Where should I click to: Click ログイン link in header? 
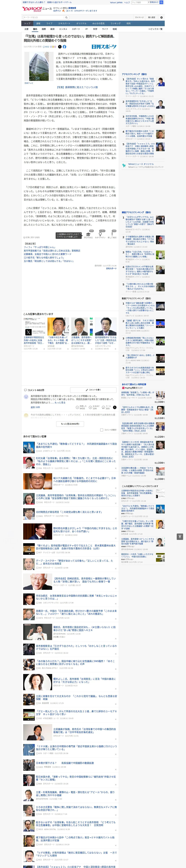pos(57,11)
